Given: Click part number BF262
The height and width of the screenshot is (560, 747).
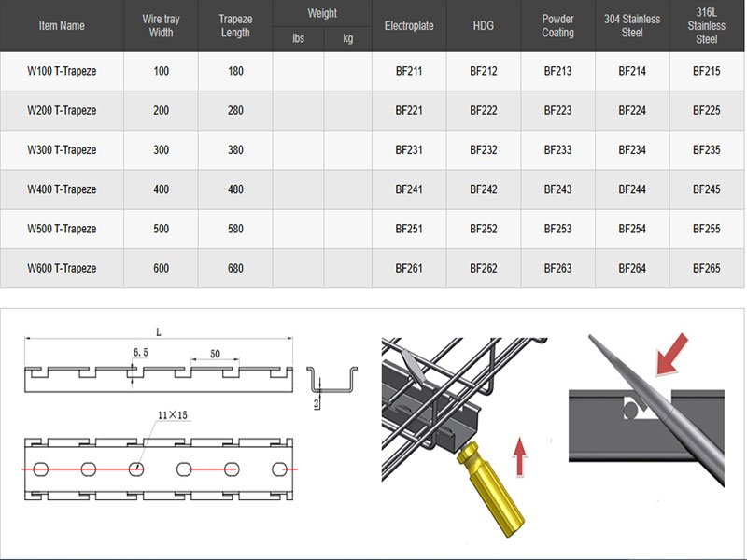Looking at the screenshot, I should (484, 269).
